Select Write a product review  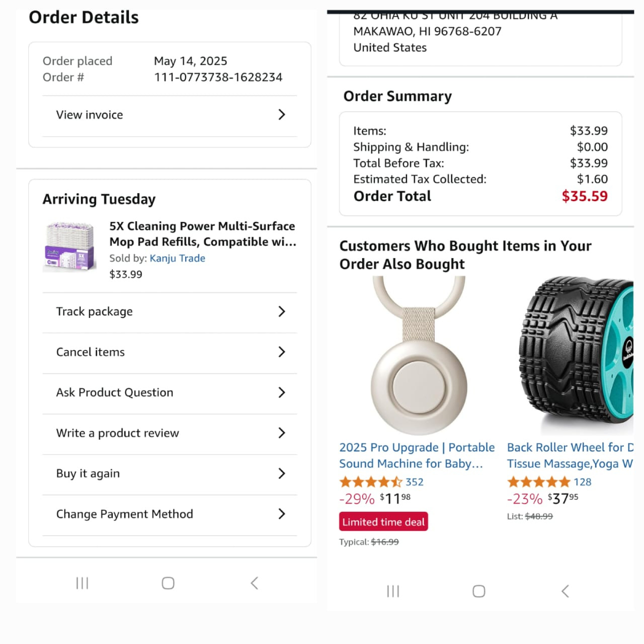(x=118, y=433)
